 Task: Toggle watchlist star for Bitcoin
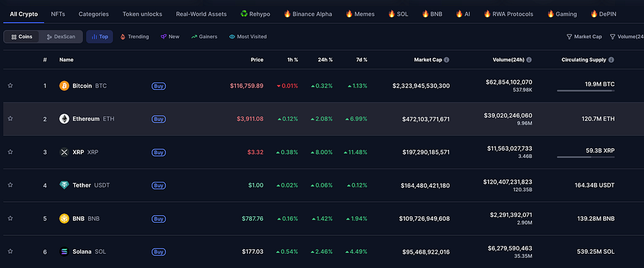click(10, 86)
